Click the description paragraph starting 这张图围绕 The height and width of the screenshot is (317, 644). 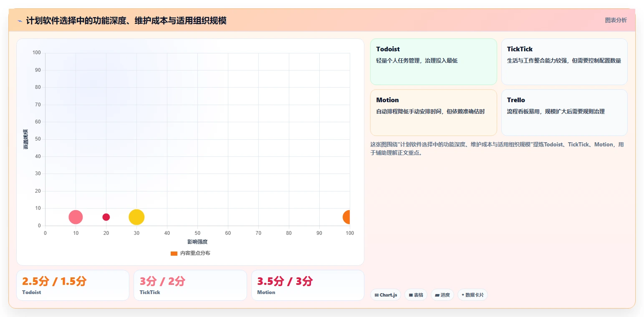497,148
